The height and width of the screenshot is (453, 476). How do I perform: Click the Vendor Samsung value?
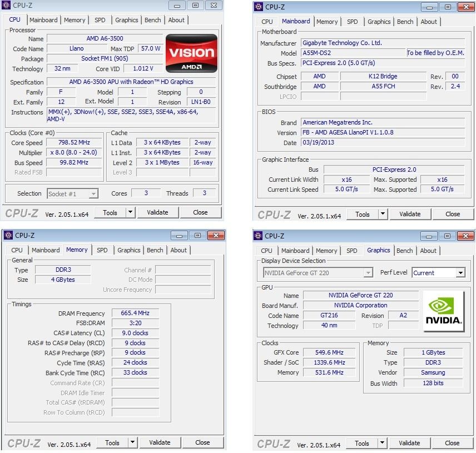(x=433, y=372)
